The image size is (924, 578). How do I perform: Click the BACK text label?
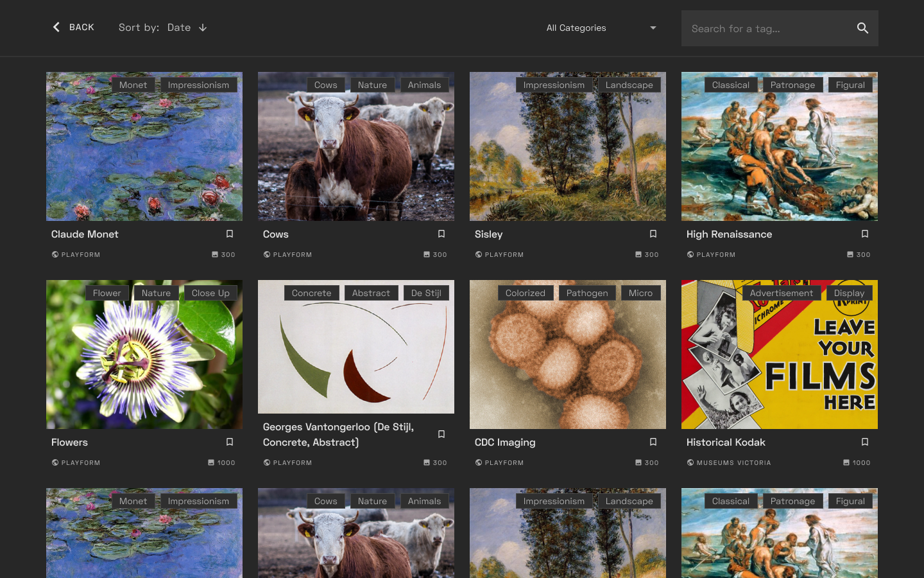(81, 27)
